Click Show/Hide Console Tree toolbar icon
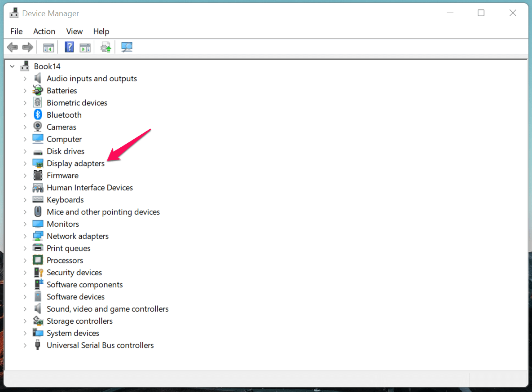Viewport: 532px width, 392px height. pyautogui.click(x=48, y=47)
